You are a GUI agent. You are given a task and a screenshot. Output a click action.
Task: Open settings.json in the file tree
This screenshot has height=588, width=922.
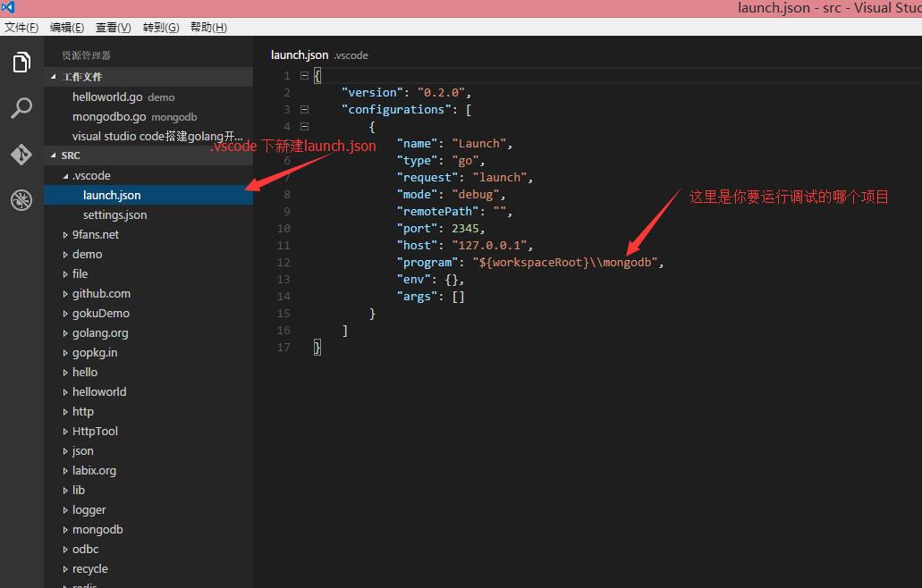click(148, 215)
